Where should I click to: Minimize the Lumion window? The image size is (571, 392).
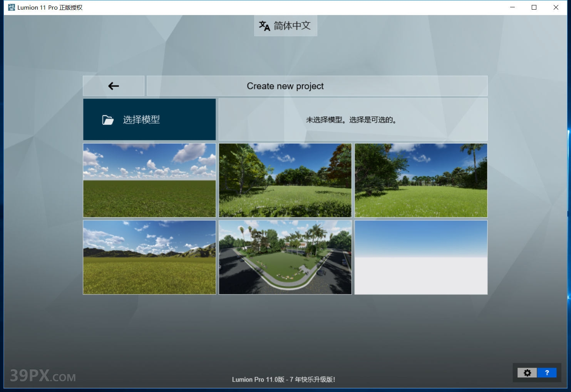click(x=512, y=7)
